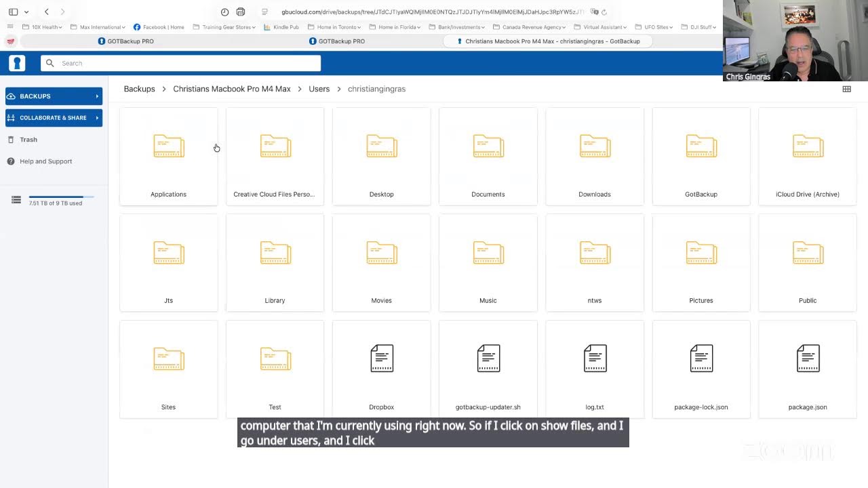
Task: Select the Christians Macbook Pro M4 Max tab
Action: click(x=548, y=41)
